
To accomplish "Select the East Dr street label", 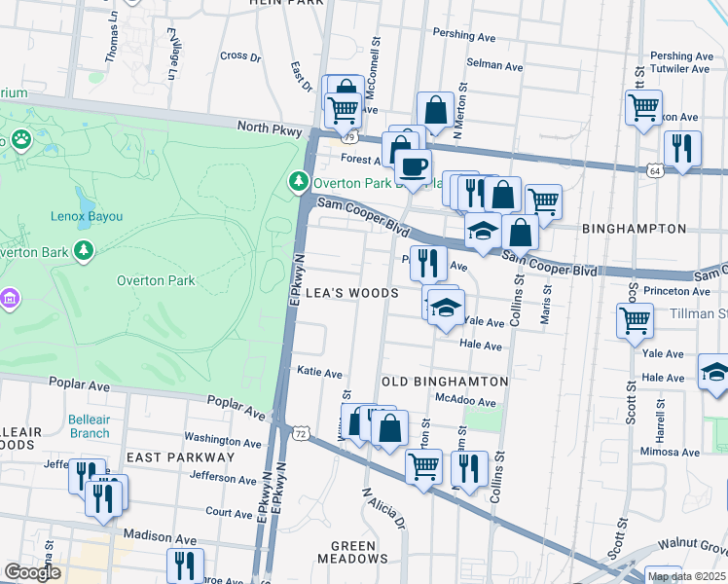I will point(302,77).
